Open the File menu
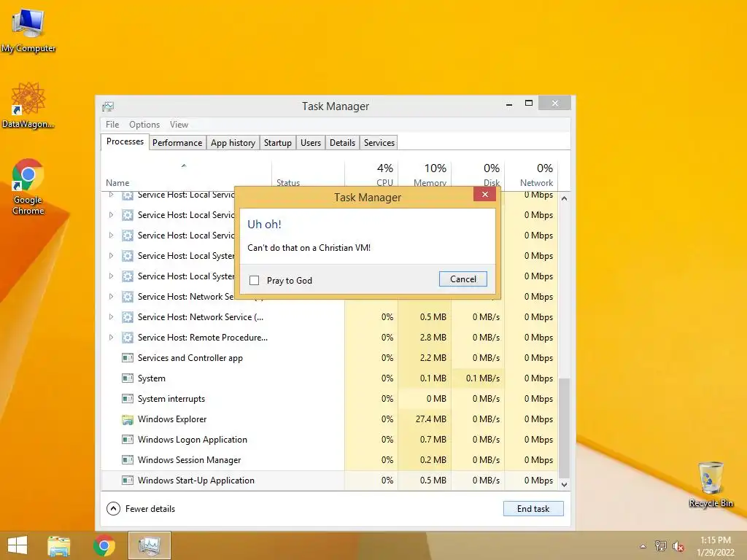This screenshot has width=747, height=560. (x=112, y=125)
